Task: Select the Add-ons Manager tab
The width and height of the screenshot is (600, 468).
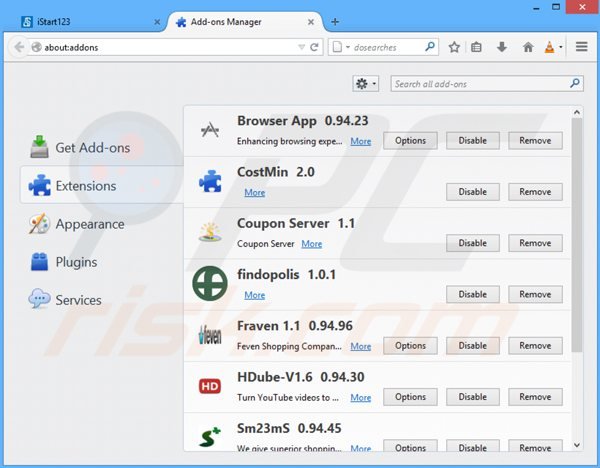Action: coord(245,22)
